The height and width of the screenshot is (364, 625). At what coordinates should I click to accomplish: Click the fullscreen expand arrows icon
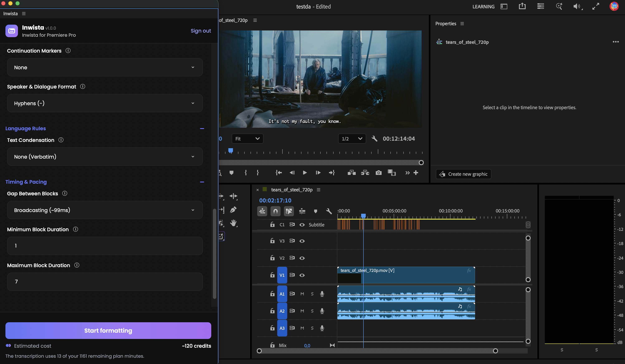coord(596,6)
